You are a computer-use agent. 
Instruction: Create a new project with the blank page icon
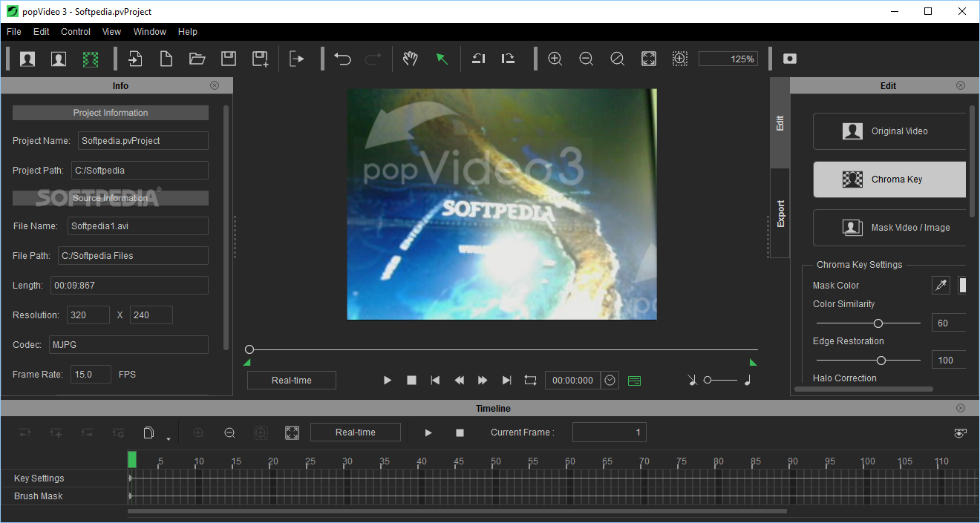click(x=166, y=59)
